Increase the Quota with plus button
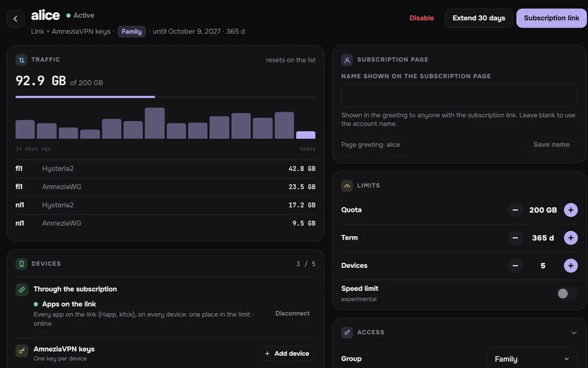 (x=571, y=210)
